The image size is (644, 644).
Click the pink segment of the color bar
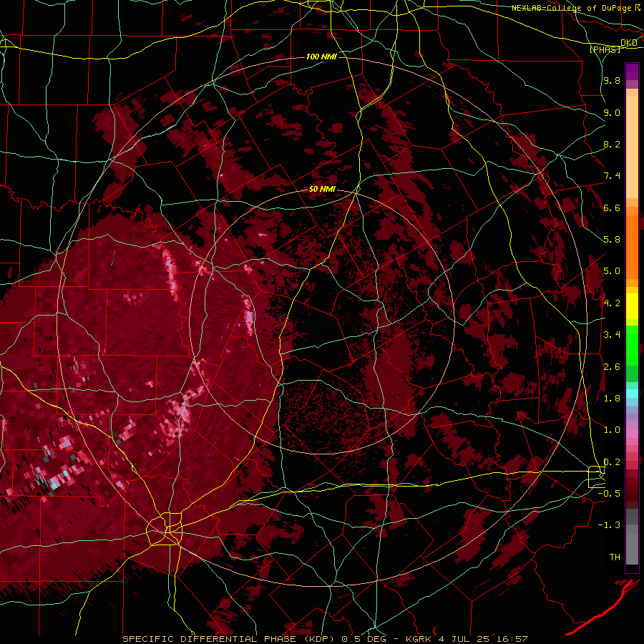click(x=632, y=434)
